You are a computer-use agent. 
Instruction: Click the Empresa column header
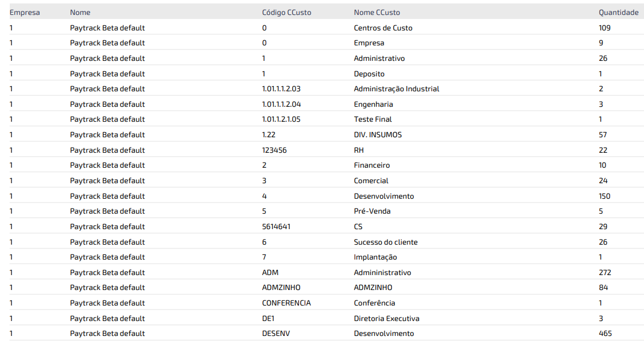click(x=25, y=12)
